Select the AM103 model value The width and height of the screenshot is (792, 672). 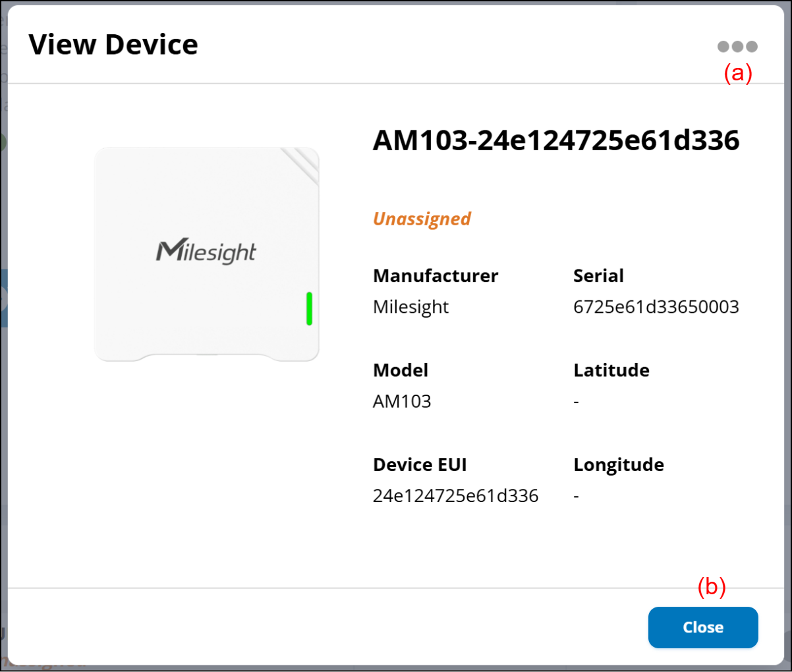[x=402, y=401]
